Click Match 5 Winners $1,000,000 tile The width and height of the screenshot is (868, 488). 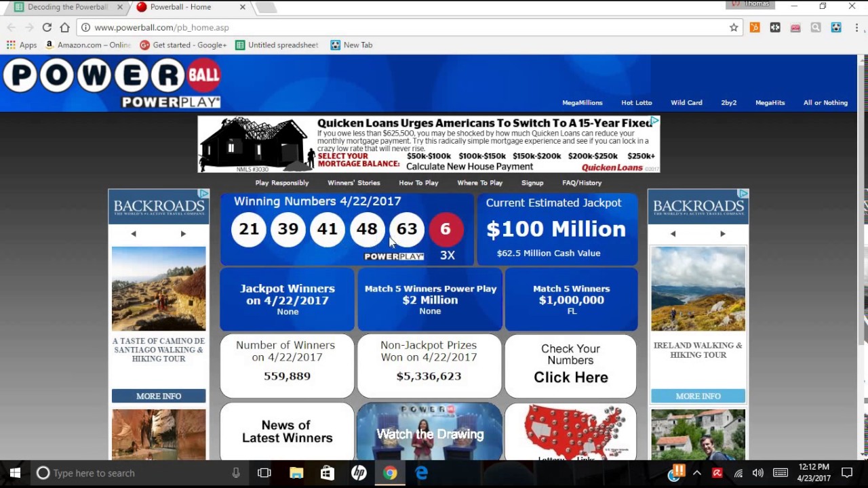tap(571, 299)
